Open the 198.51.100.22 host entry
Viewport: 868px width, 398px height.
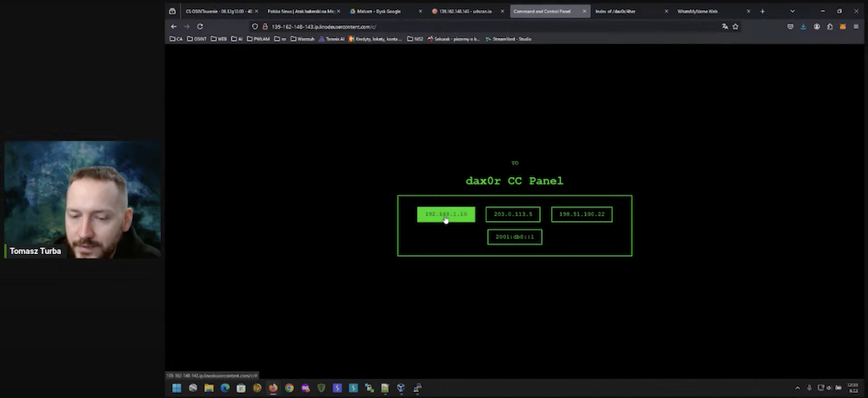click(x=581, y=214)
